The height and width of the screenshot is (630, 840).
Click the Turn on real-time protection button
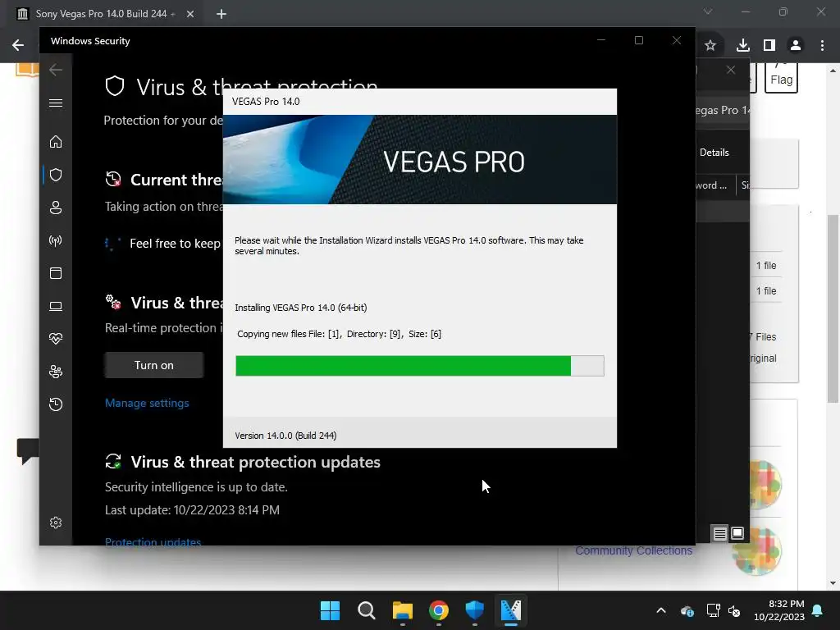(x=153, y=365)
